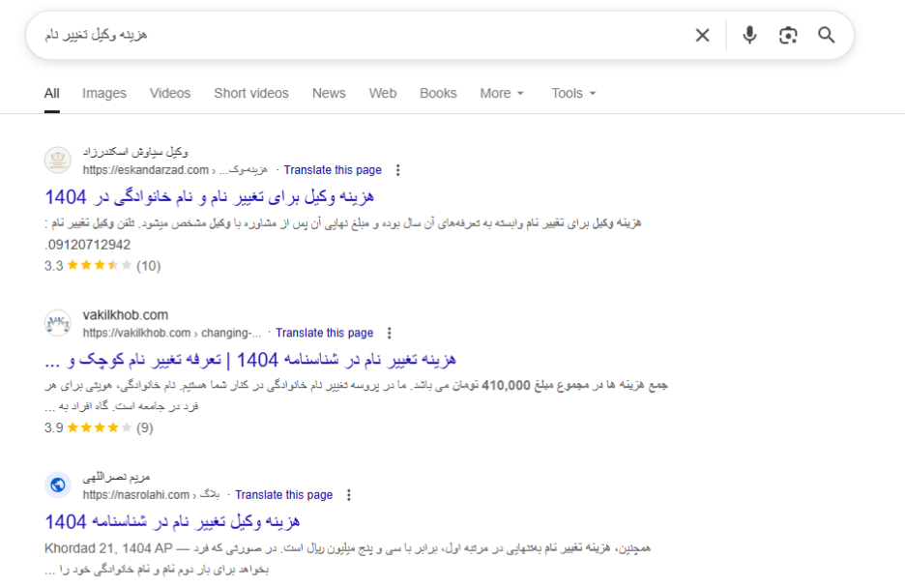Click Translate this page for eskandarzad.com

(x=333, y=170)
